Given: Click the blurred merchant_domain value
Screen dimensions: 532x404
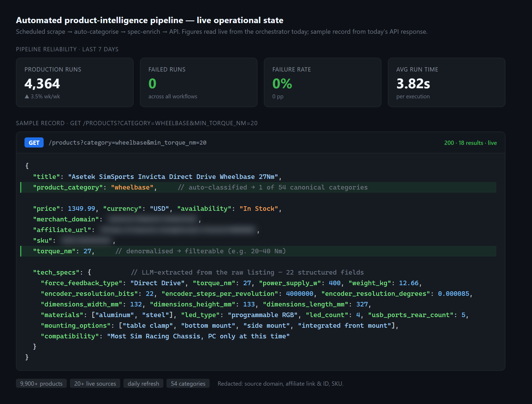Looking at the screenshot, I should point(153,219).
